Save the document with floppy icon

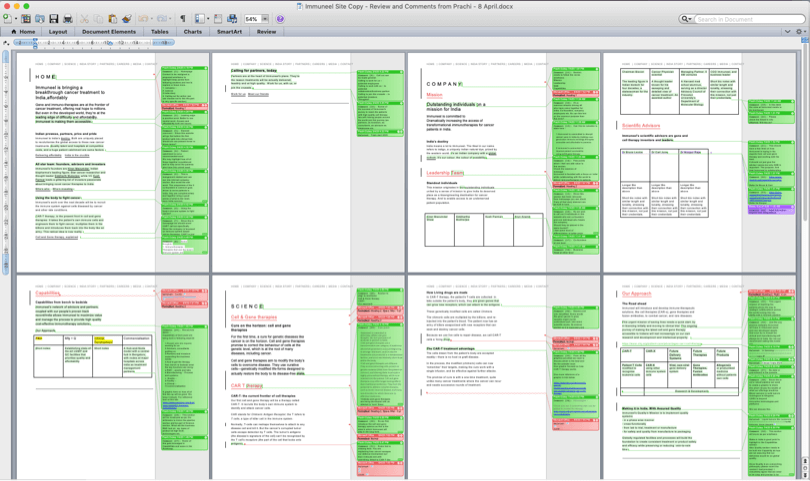pos(53,19)
